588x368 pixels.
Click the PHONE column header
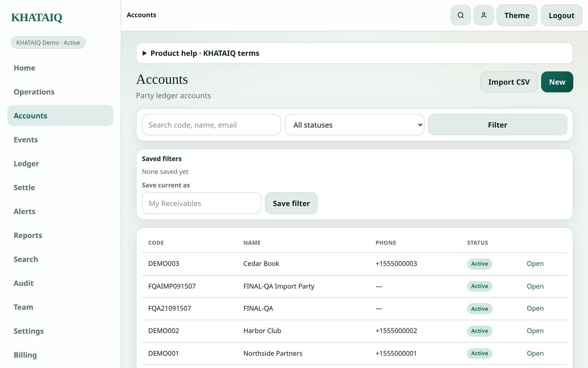386,243
